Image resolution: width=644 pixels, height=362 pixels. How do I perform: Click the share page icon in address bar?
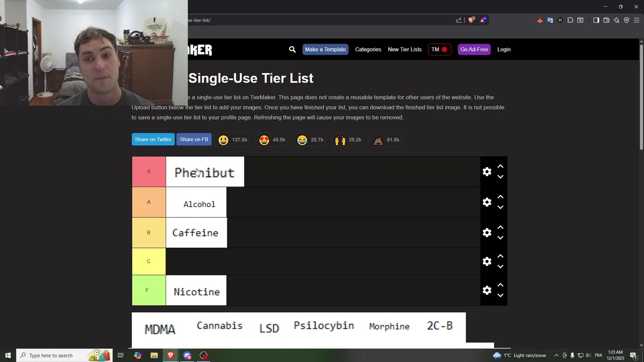pyautogui.click(x=459, y=20)
